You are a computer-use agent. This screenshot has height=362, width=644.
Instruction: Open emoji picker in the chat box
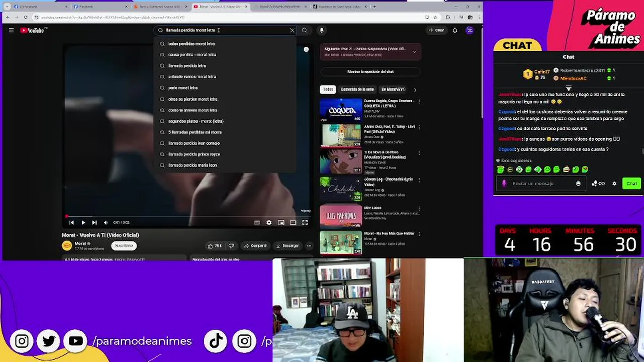(x=578, y=184)
